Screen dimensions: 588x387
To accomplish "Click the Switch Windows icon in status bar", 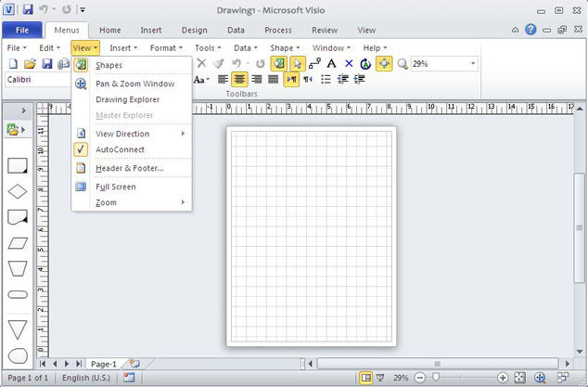I will tap(563, 377).
